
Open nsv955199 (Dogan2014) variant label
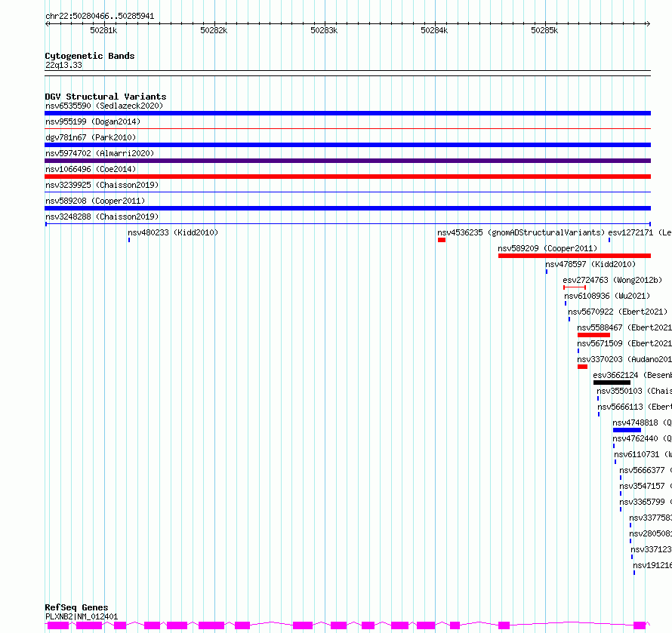pyautogui.click(x=93, y=121)
